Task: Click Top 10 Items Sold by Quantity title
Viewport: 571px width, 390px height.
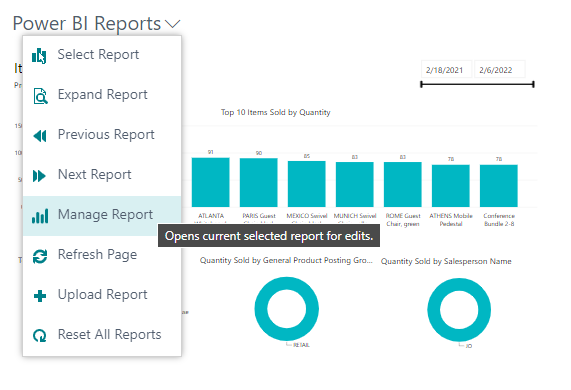Action: (276, 112)
